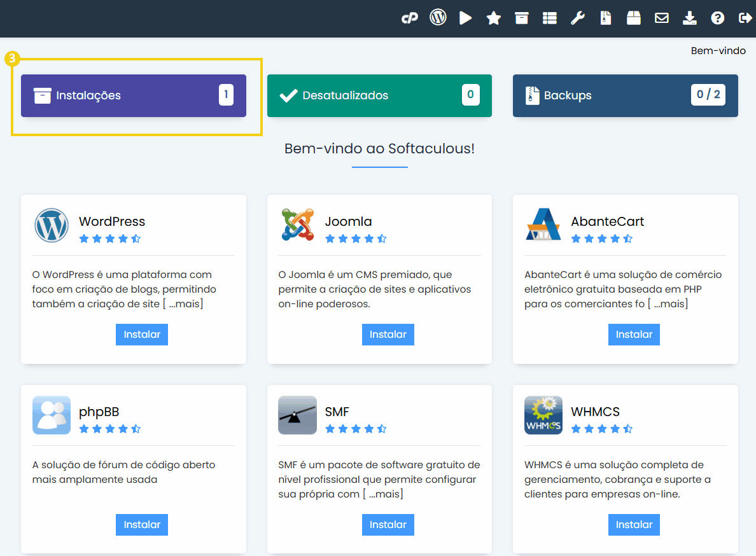
Task: Open settings wrench icon
Action: (x=578, y=18)
